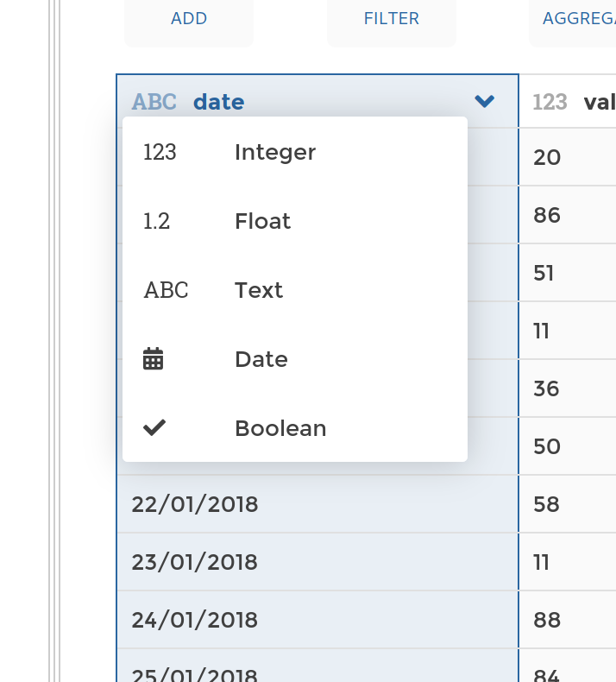Click the cell 23/01/2018
Image resolution: width=616 pixels, height=682 pixels.
tap(317, 562)
